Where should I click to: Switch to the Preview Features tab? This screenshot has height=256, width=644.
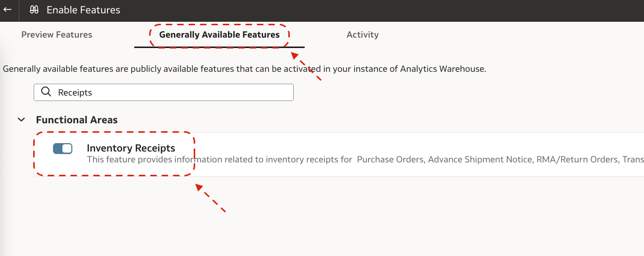[57, 35]
